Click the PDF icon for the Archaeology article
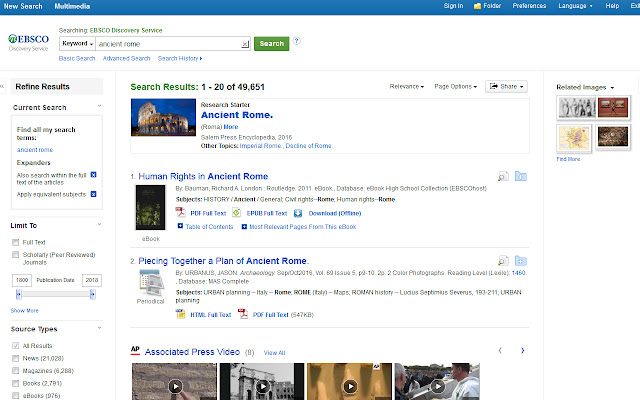The image size is (640, 400). 243,314
